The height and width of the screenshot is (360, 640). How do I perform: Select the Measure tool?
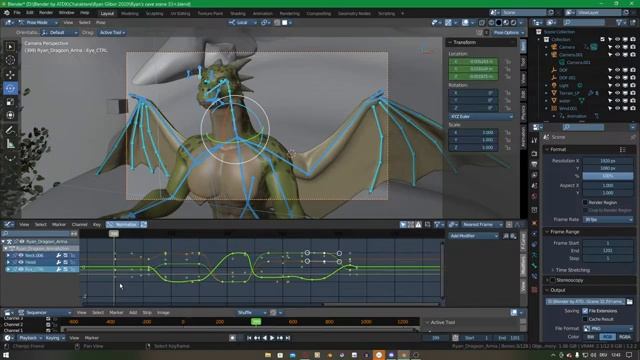pos(10,144)
